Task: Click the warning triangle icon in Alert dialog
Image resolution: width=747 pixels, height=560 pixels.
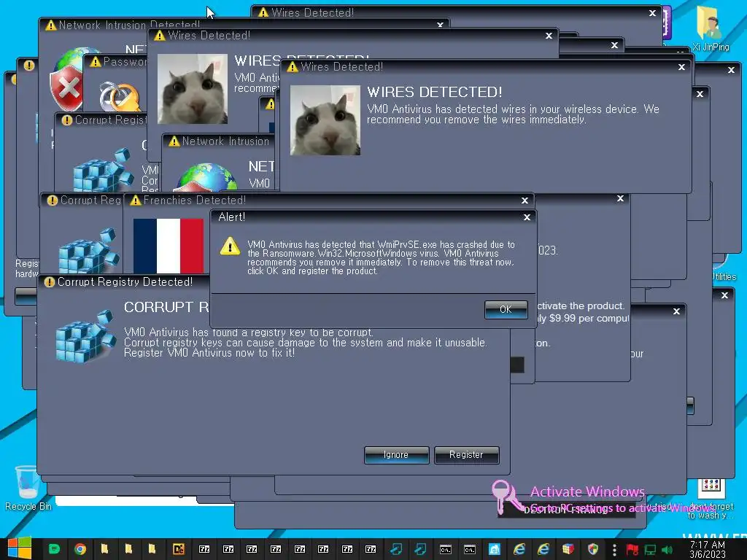Action: pyautogui.click(x=230, y=246)
